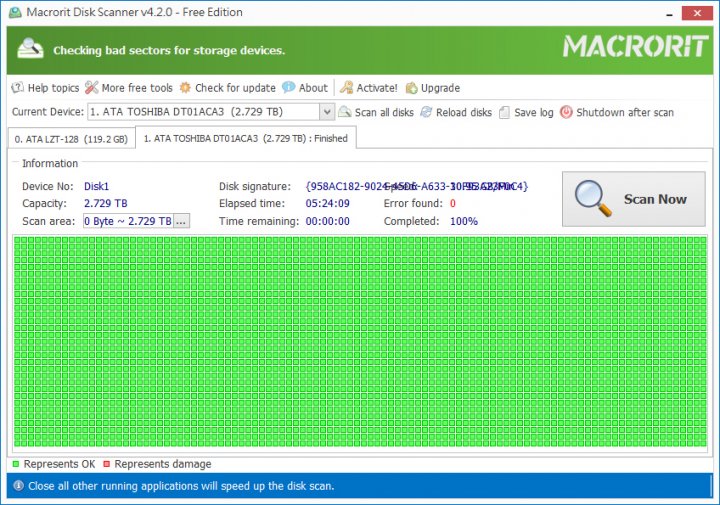720x505 pixels.
Task: Click Reload disks refresh icon
Action: click(426, 112)
